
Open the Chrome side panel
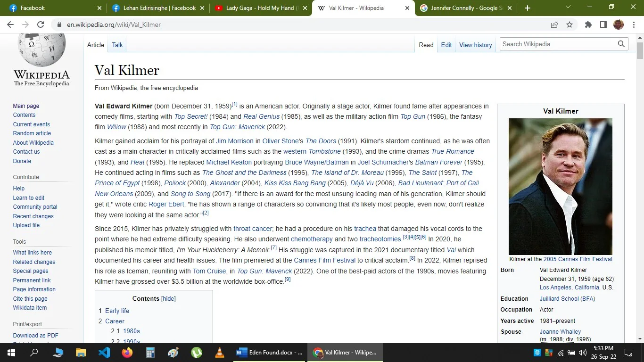(x=603, y=25)
